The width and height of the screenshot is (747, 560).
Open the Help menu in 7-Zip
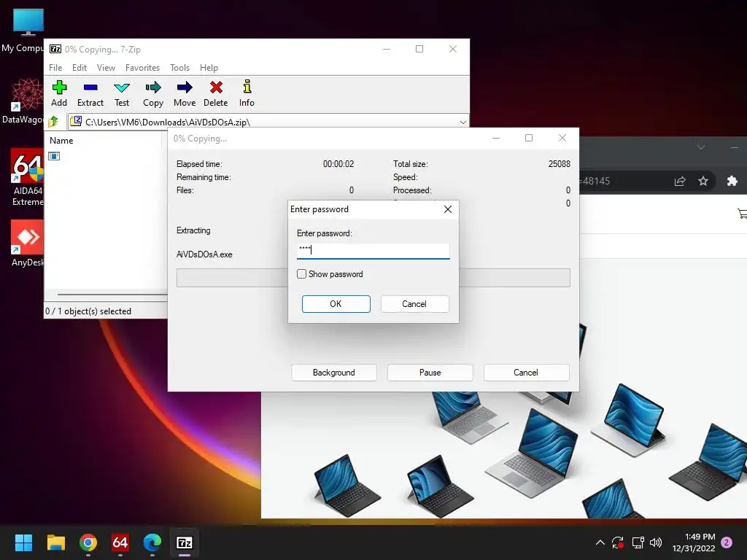[x=209, y=68]
